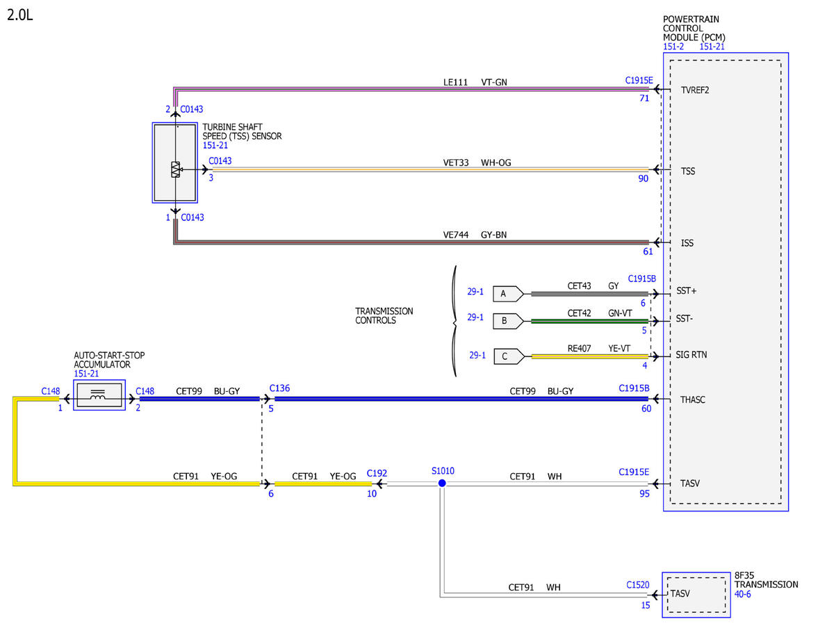Open the 40-6 transmission page link
The image size is (834, 644).
coord(743,595)
